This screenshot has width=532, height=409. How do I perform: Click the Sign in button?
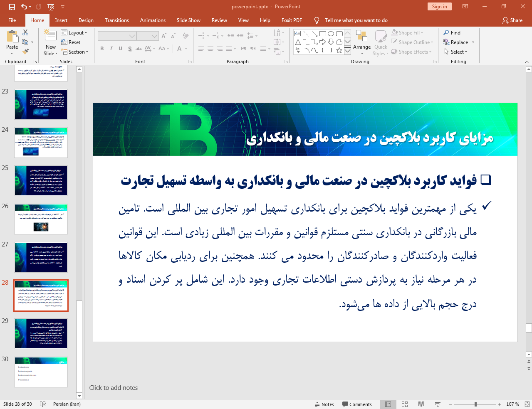pyautogui.click(x=439, y=7)
